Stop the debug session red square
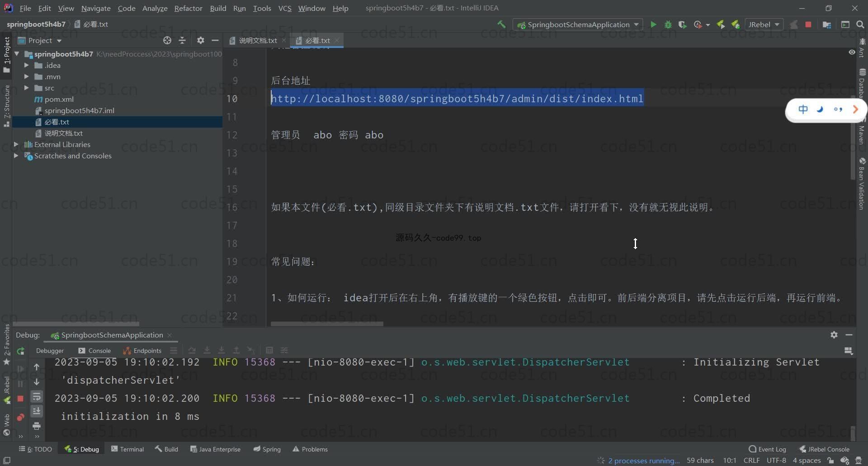This screenshot has height=466, width=868. (x=20, y=399)
